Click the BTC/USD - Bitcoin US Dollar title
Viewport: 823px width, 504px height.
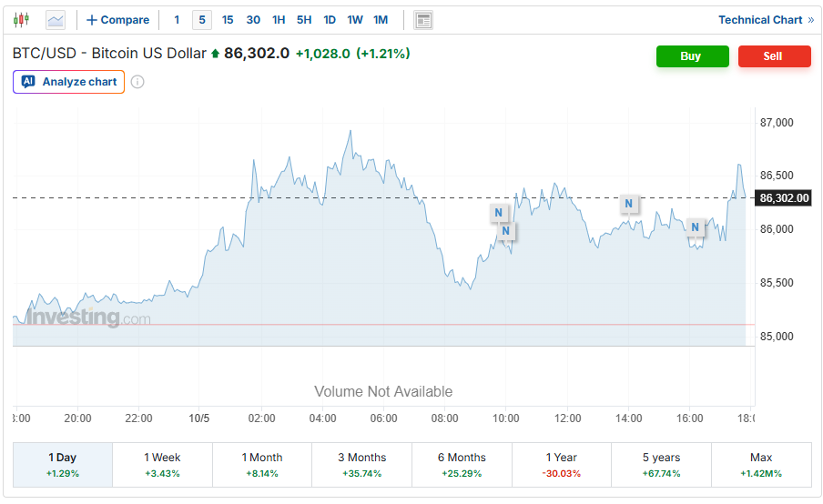(x=109, y=54)
